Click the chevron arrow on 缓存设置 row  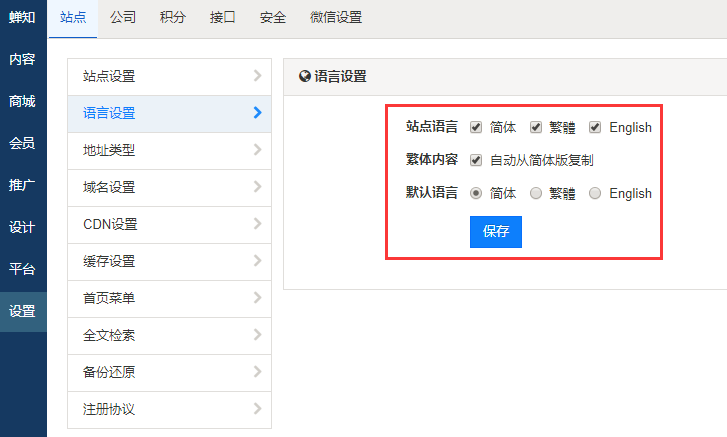(257, 261)
